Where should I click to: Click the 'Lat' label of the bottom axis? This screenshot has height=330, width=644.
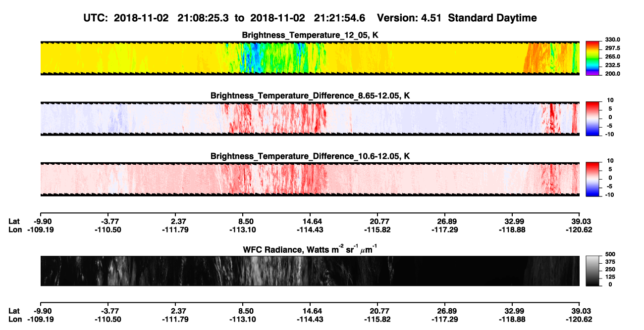pos(14,311)
